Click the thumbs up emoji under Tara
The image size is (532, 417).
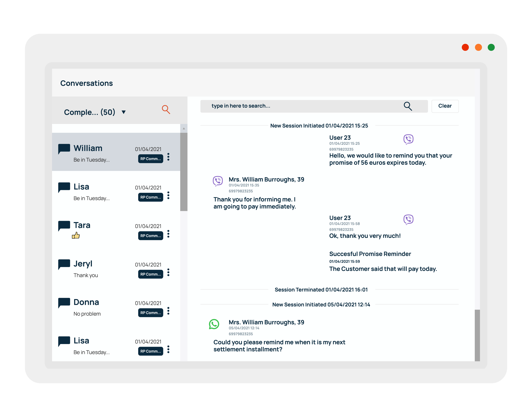(76, 235)
